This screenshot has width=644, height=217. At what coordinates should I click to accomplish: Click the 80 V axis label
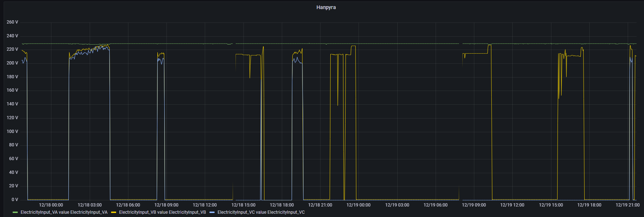coord(13,145)
